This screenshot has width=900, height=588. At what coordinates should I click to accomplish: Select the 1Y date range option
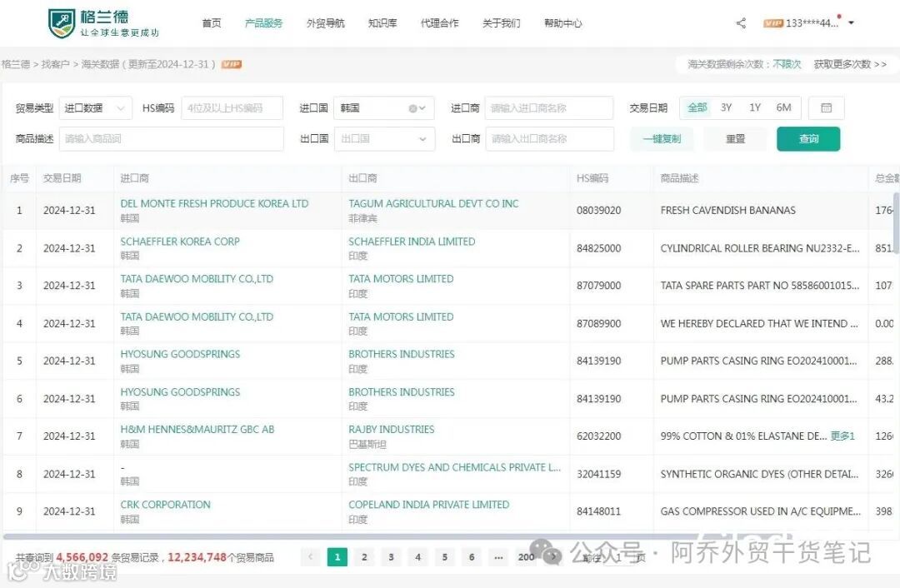755,107
